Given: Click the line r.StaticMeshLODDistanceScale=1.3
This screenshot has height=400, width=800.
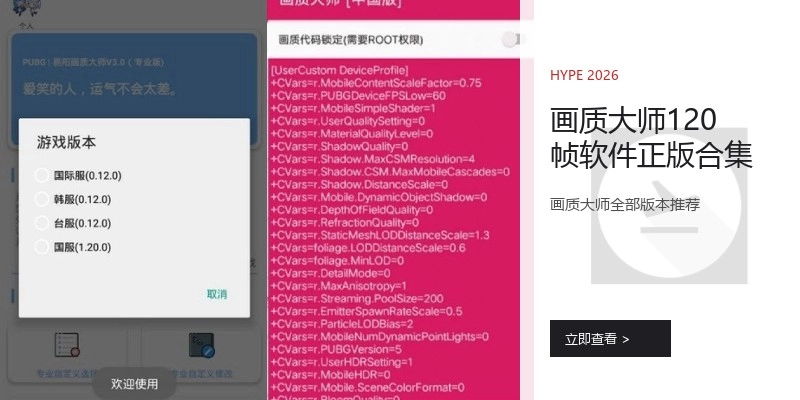Looking at the screenshot, I should coord(380,235).
